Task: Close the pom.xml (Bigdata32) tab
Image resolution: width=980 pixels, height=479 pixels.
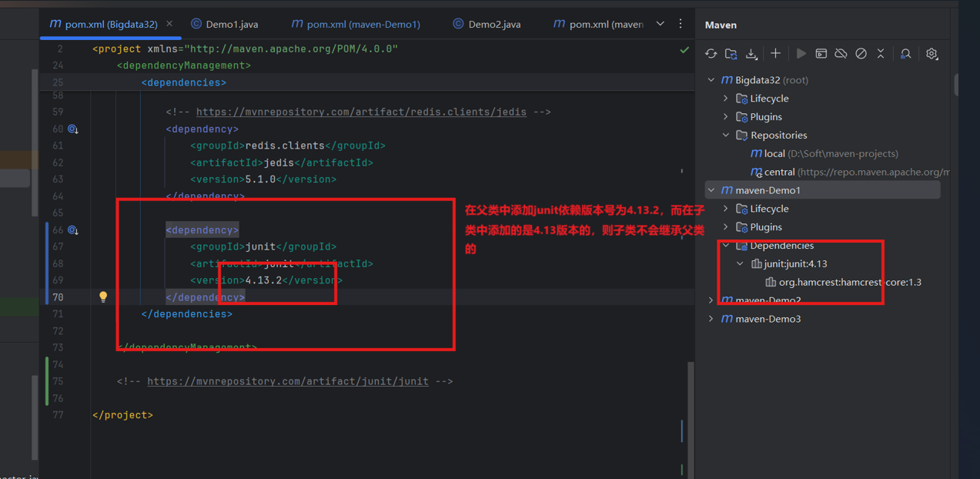Action: point(169,24)
